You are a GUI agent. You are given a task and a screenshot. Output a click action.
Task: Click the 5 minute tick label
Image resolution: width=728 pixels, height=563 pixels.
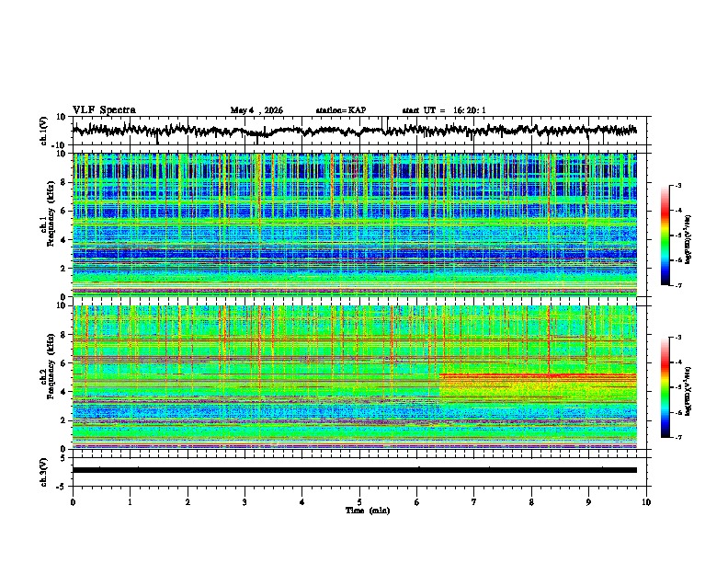[359, 502]
